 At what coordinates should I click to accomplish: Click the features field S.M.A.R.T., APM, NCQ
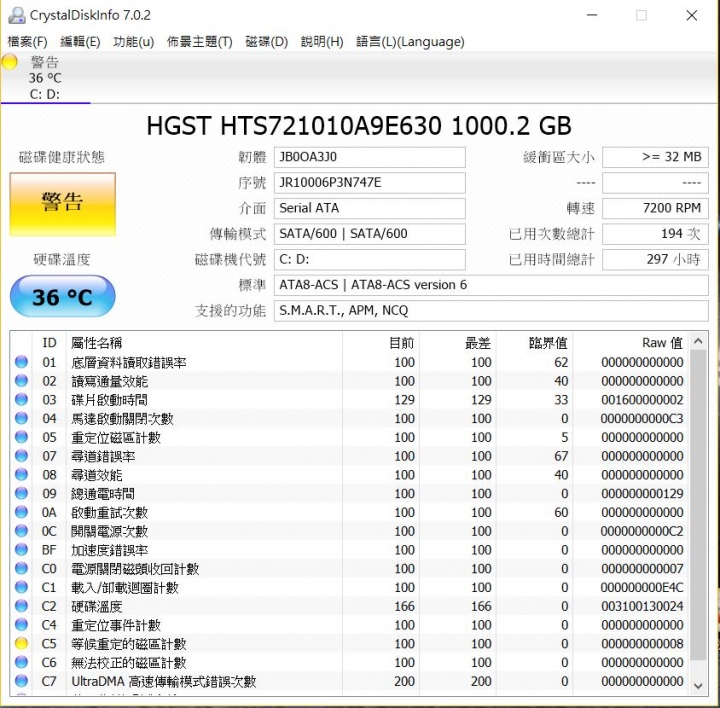[491, 311]
